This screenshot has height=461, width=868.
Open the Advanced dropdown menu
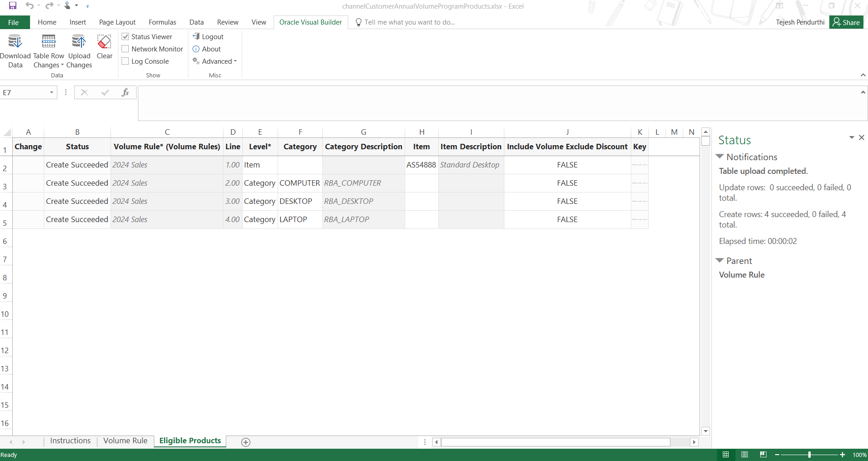click(215, 61)
